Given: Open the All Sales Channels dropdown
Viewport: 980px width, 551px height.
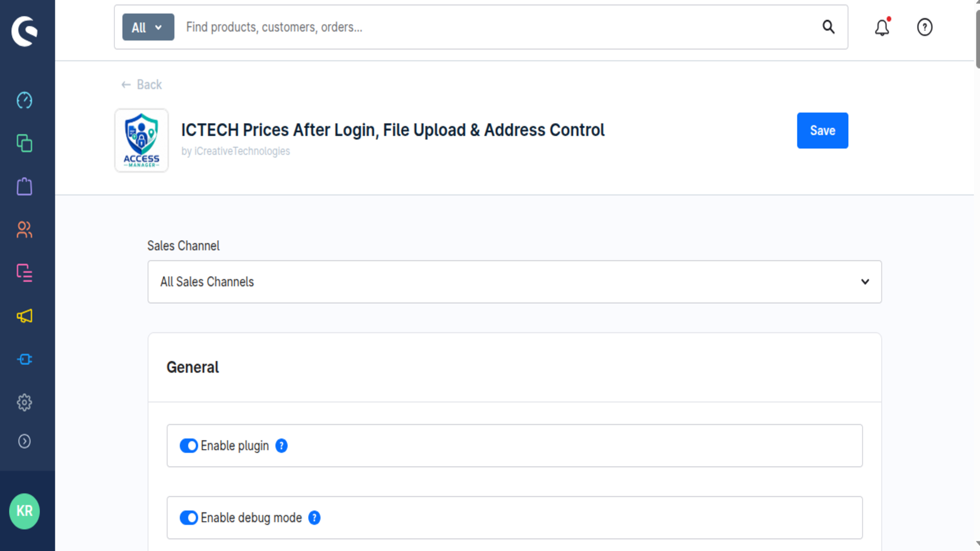Looking at the screenshot, I should 514,282.
